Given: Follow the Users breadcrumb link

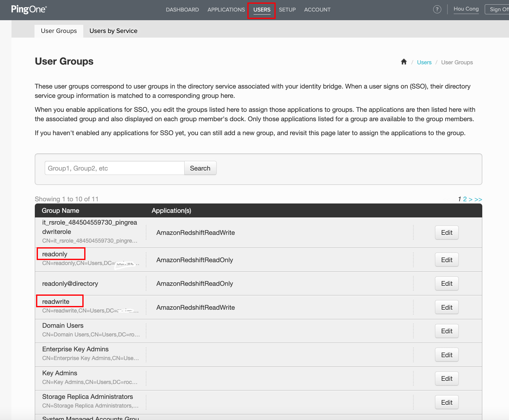Looking at the screenshot, I should (x=424, y=62).
